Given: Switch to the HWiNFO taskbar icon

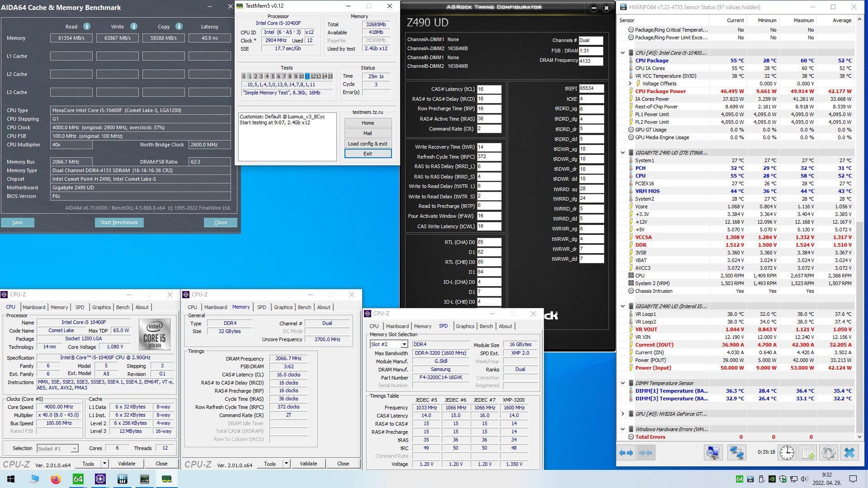Looking at the screenshot, I should tap(122, 479).
